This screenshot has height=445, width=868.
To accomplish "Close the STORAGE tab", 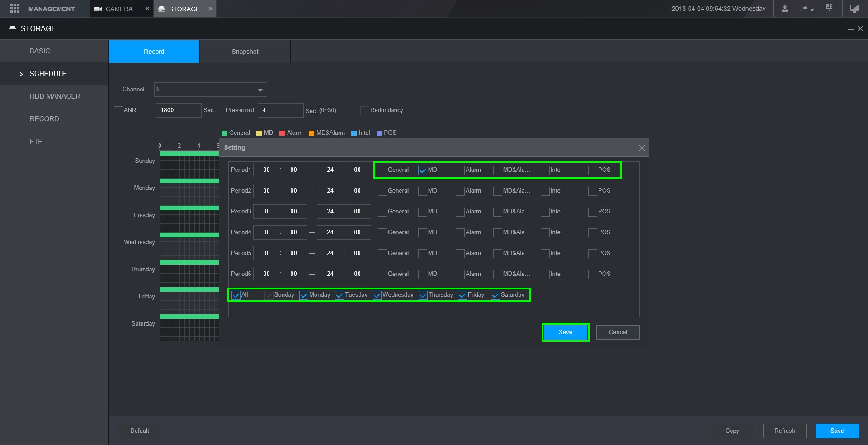I will point(210,9).
